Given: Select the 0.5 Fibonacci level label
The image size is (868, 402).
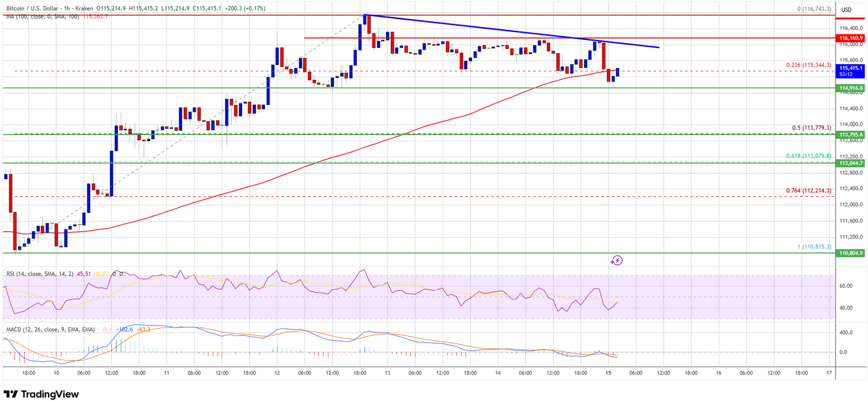Looking at the screenshot, I should [x=811, y=128].
